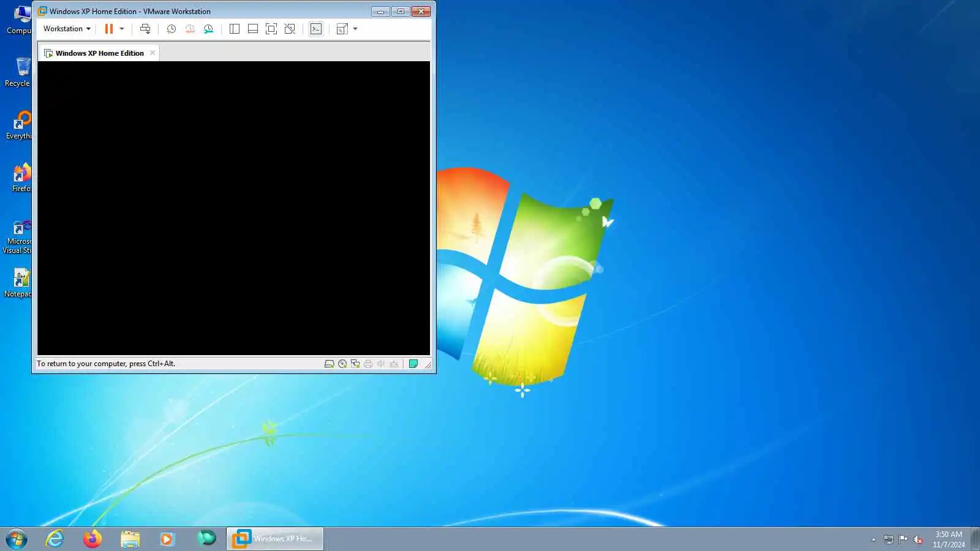The height and width of the screenshot is (551, 980).
Task: Click the VMware title bar app icon
Action: [42, 11]
